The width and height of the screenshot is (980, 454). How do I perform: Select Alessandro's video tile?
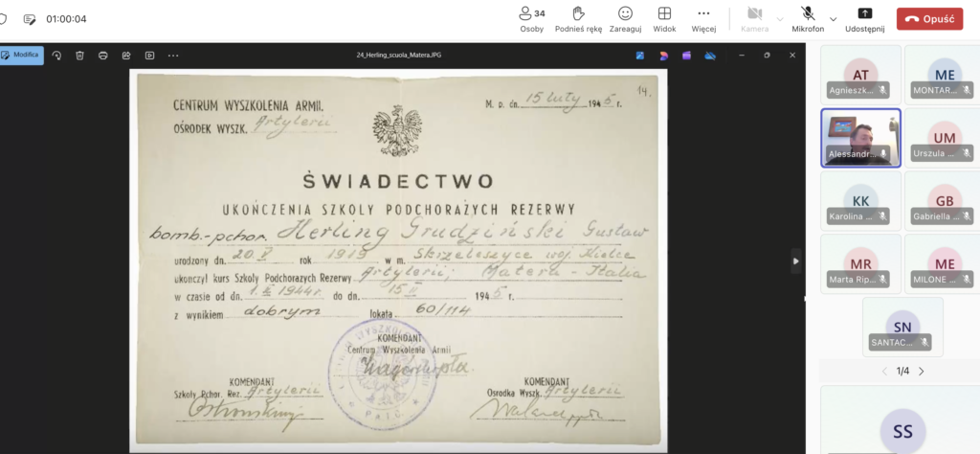(859, 138)
